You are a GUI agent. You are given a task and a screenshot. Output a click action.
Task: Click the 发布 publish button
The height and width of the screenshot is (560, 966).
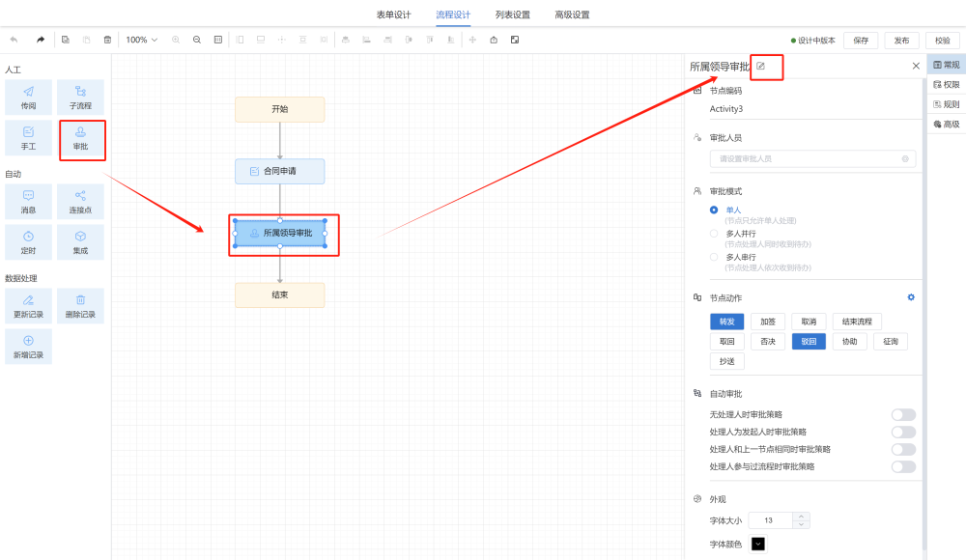click(x=901, y=41)
